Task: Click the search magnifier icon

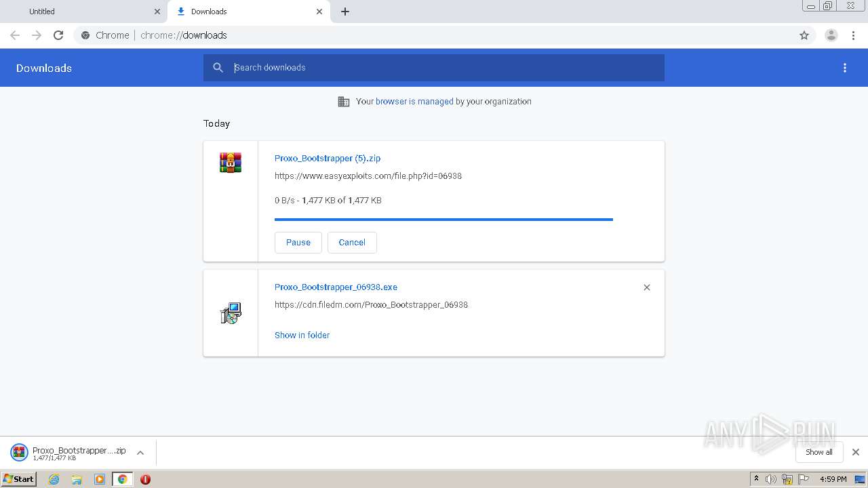Action: (218, 68)
